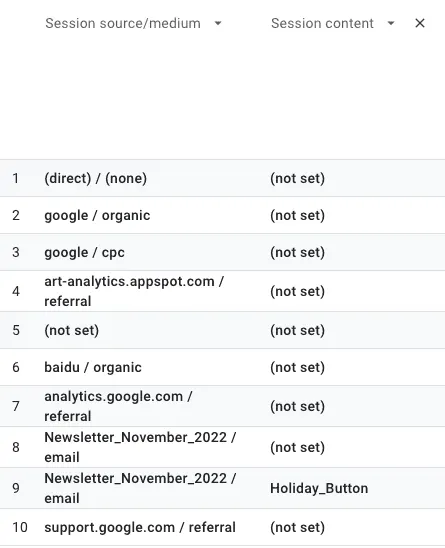Click analytics.google.com / referral entry

(x=118, y=406)
